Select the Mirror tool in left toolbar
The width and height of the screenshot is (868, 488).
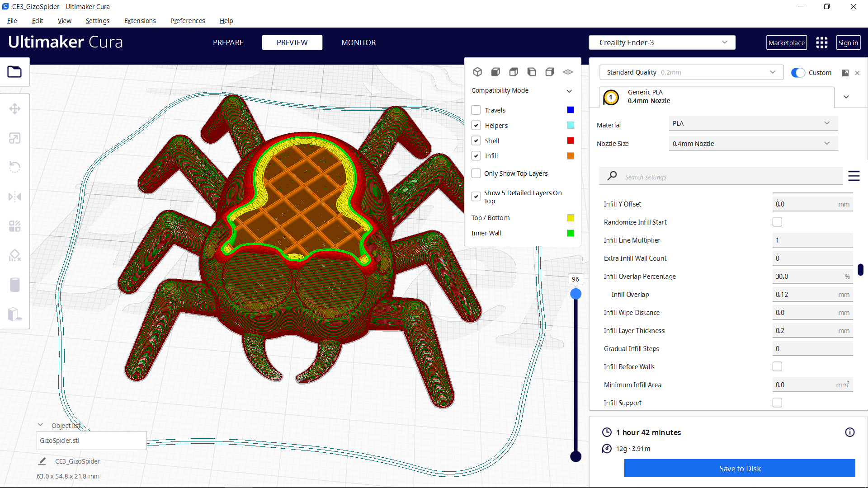click(15, 197)
